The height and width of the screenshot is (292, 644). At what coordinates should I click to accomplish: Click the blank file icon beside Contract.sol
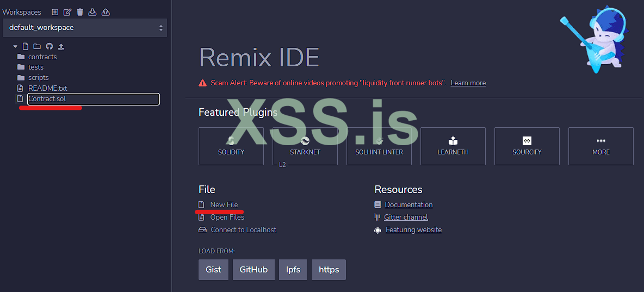20,98
